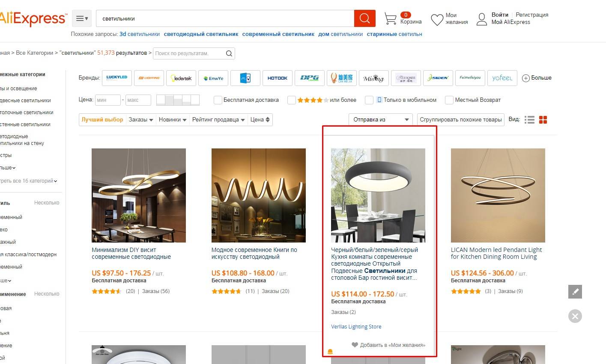Select the blue door brand logo
The width and height of the screenshot is (606, 364).
245,78
